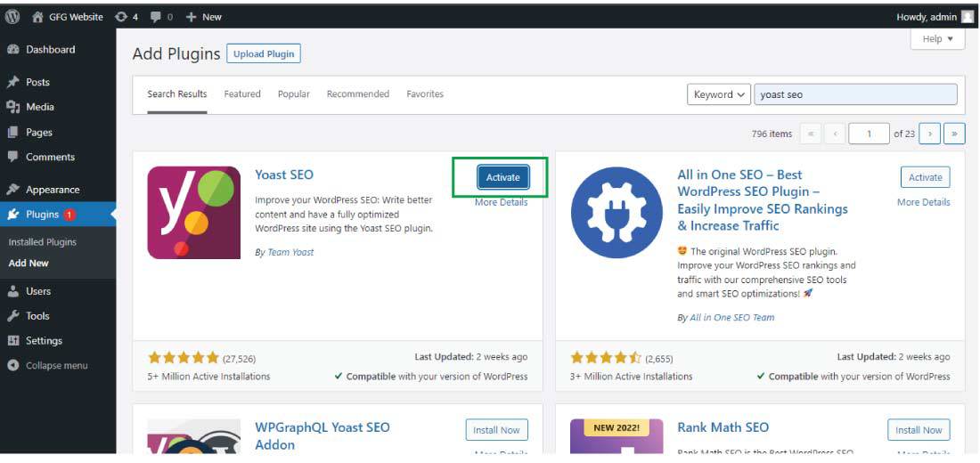Click Yoast SEO star rating
980x463 pixels.
184,358
